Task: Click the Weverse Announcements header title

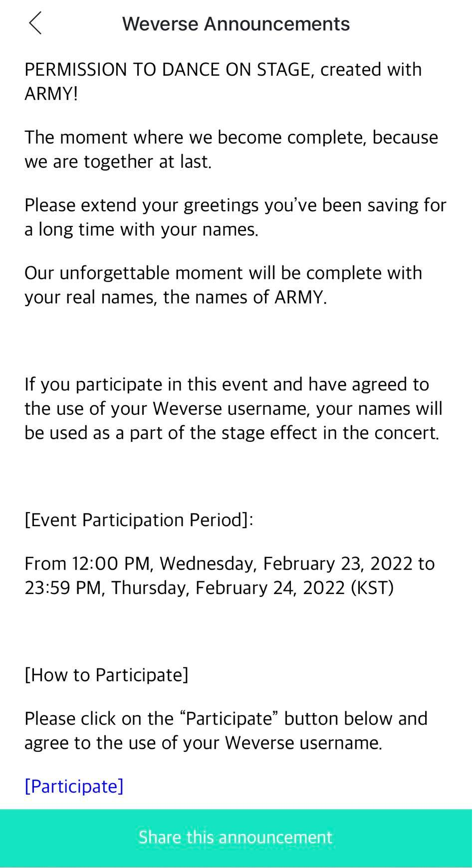Action: (x=236, y=24)
